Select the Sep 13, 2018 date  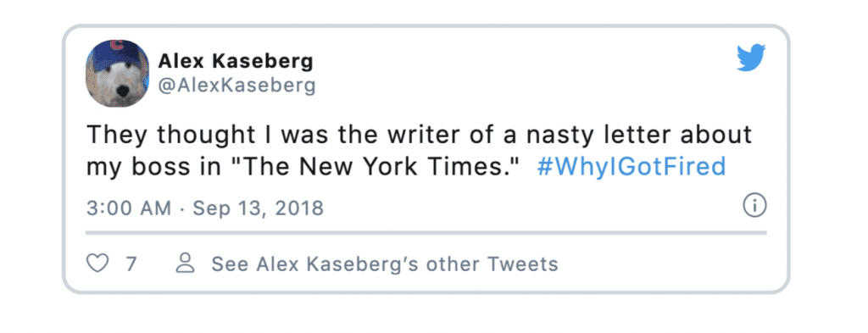(x=258, y=208)
